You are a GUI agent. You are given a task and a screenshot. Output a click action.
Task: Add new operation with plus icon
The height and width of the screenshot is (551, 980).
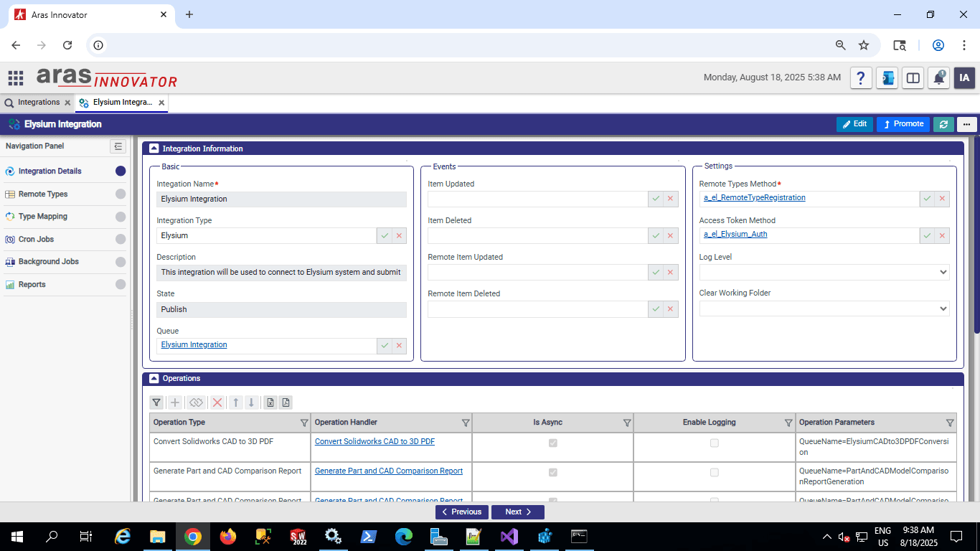[x=175, y=402]
